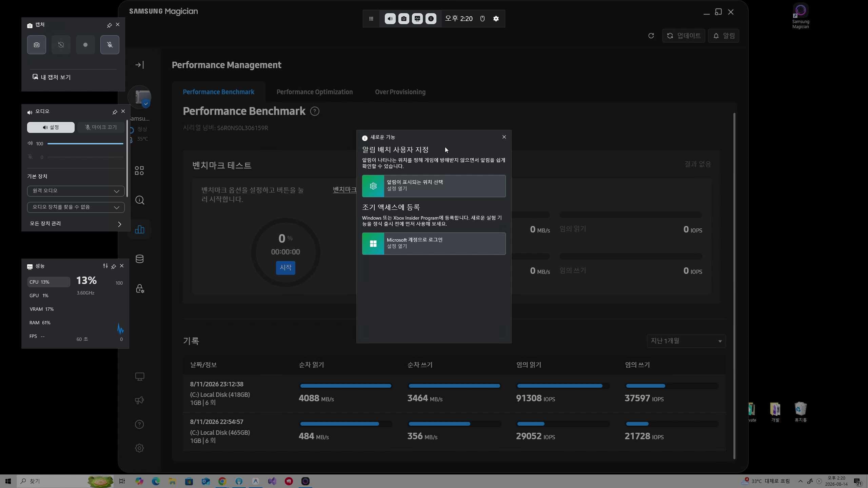This screenshot has height=488, width=868.
Task: Toggle Performance widget from Game Bar toolbar
Action: click(417, 19)
